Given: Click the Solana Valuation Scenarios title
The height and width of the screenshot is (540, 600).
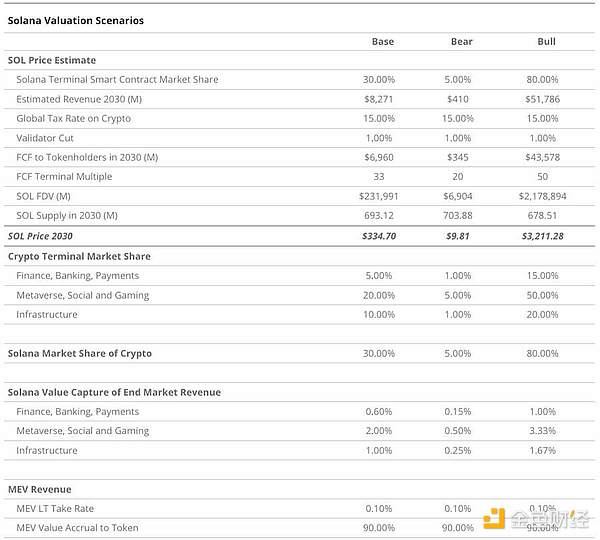Looking at the screenshot, I should pos(75,20).
